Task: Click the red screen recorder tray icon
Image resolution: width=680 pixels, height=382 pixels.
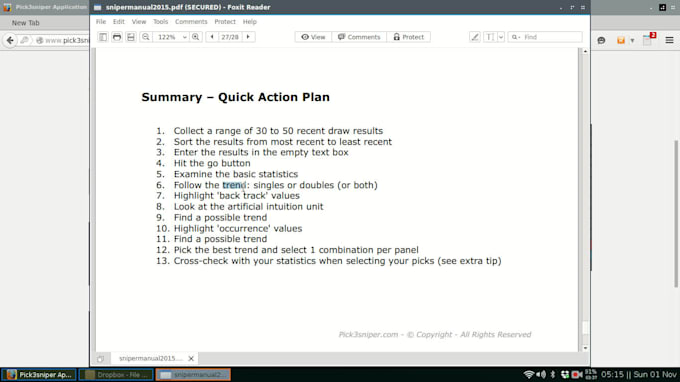Action: tap(577, 375)
